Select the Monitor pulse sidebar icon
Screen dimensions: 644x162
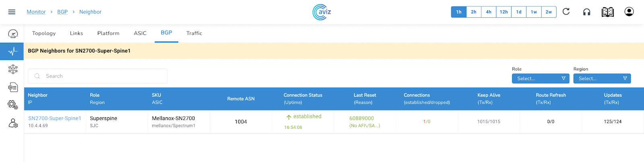point(13,52)
